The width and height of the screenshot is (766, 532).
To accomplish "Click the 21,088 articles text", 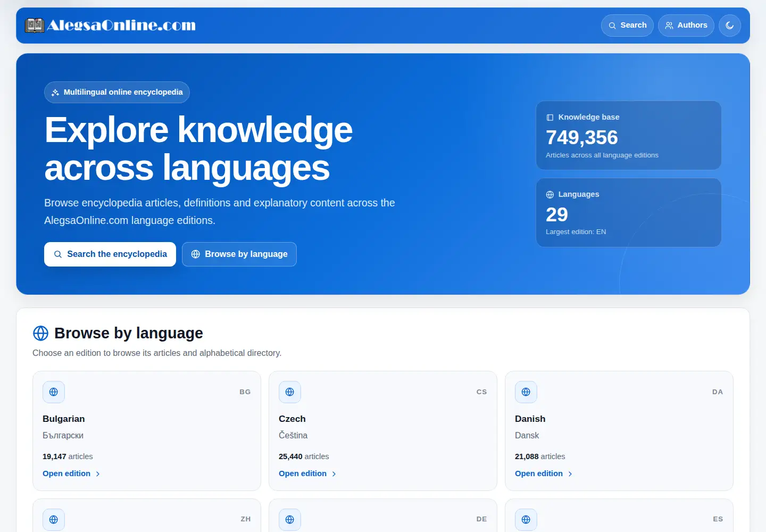I will 540,456.
